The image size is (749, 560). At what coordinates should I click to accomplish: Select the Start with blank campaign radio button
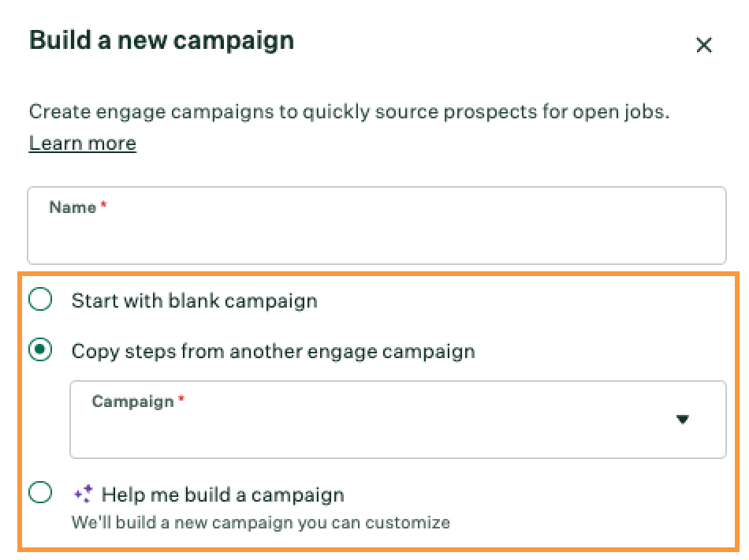pyautogui.click(x=40, y=300)
